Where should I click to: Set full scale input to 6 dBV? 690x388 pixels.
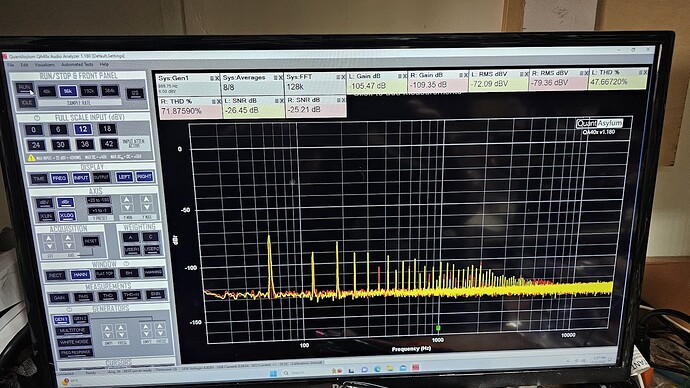click(58, 129)
